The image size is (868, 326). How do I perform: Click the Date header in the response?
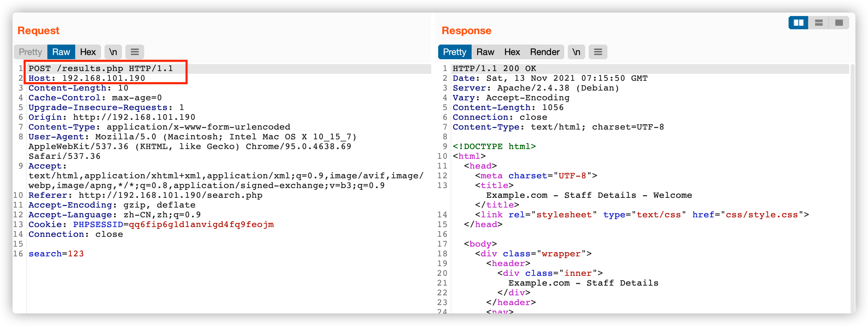pos(550,78)
